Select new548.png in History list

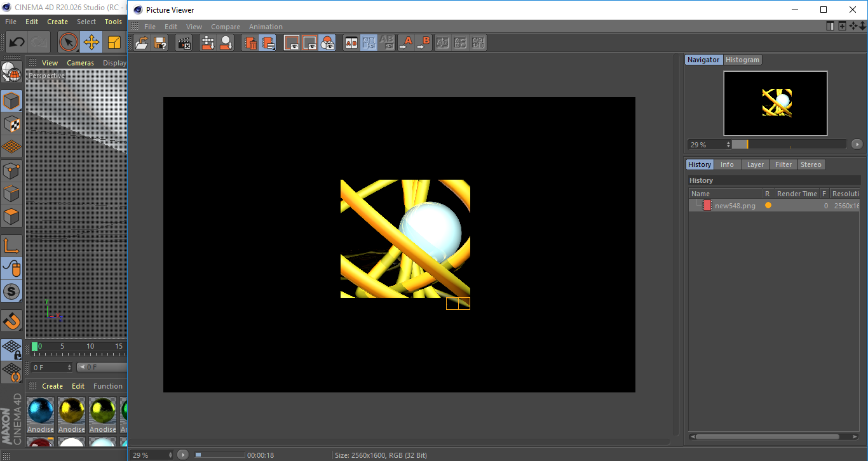point(775,206)
